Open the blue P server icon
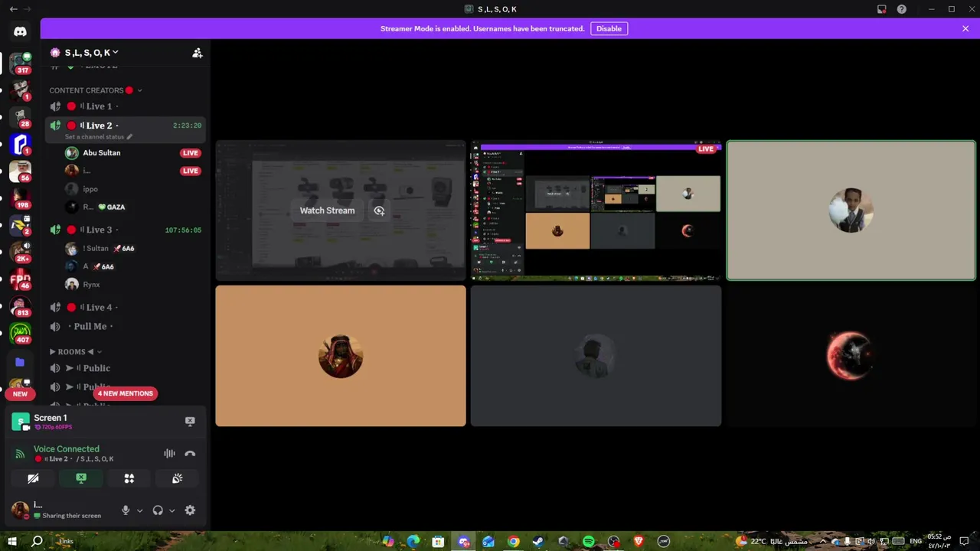Viewport: 980px width, 551px height. [20, 143]
